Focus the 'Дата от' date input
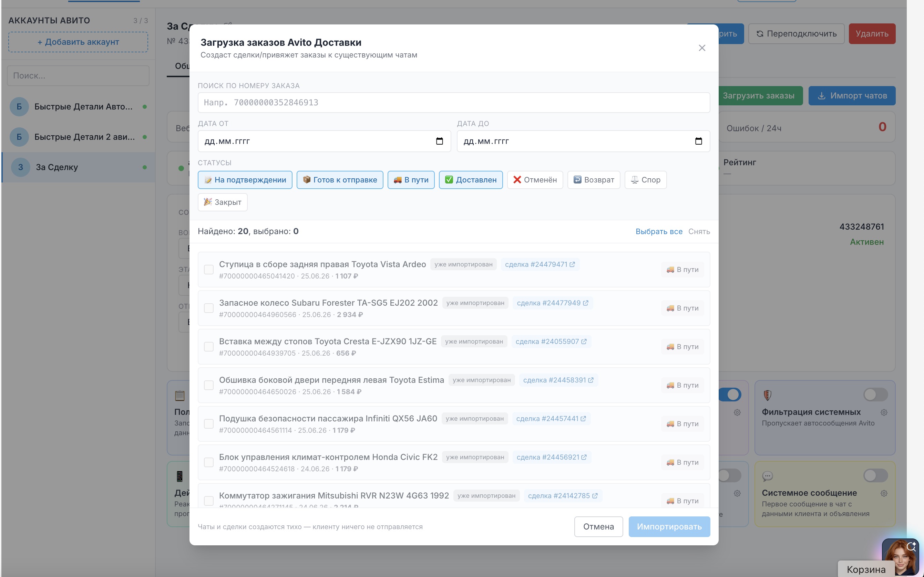 coord(324,141)
